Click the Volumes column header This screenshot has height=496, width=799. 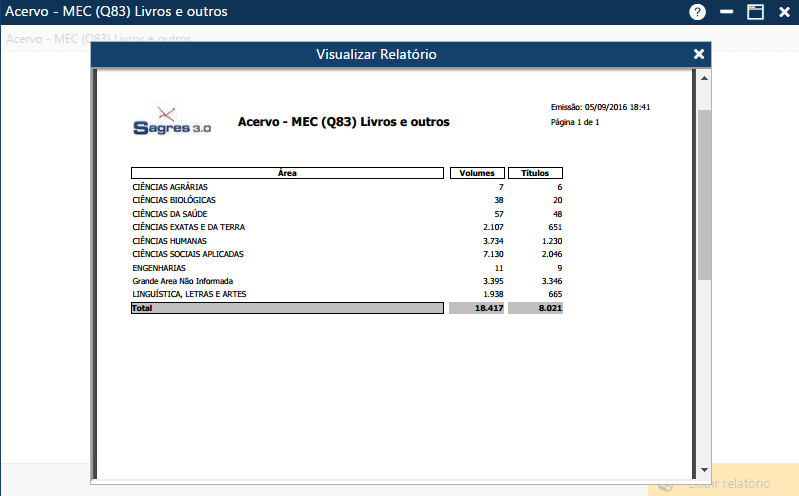point(477,173)
